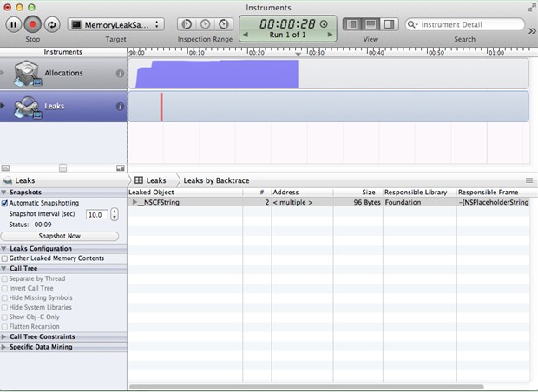Expand Call Tree Constraints section
This screenshot has height=392, width=538.
pos(3,336)
